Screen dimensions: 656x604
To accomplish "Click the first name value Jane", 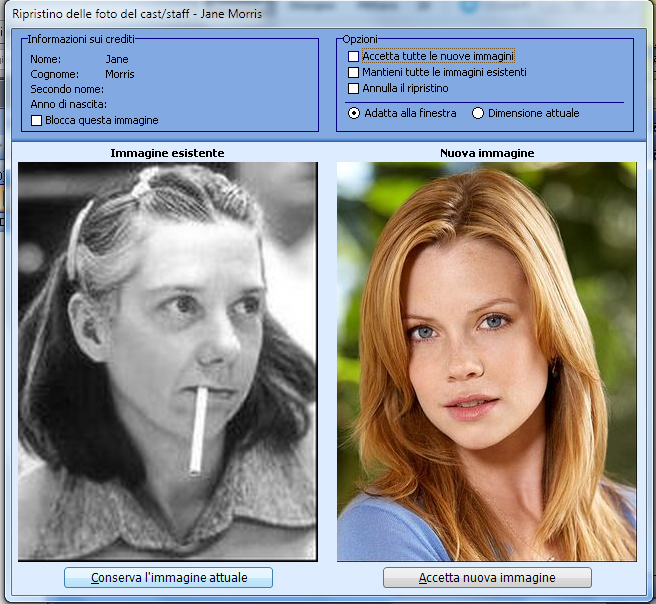I will point(117,59).
